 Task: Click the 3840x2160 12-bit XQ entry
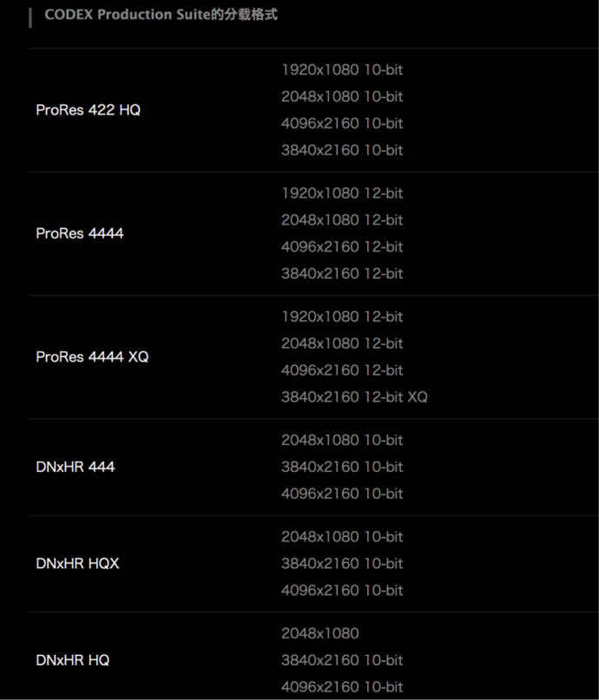point(354,397)
